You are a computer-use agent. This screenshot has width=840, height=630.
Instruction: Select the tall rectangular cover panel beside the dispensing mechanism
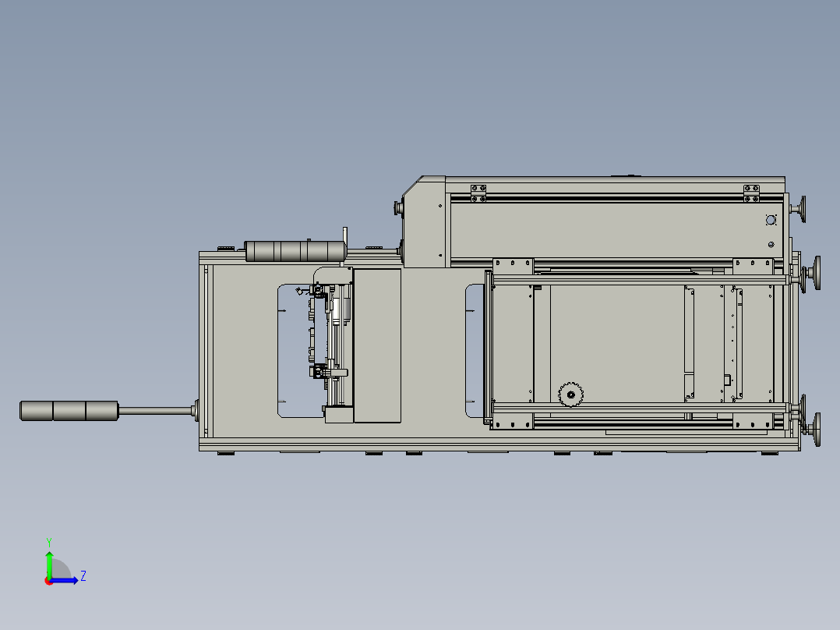(377, 346)
